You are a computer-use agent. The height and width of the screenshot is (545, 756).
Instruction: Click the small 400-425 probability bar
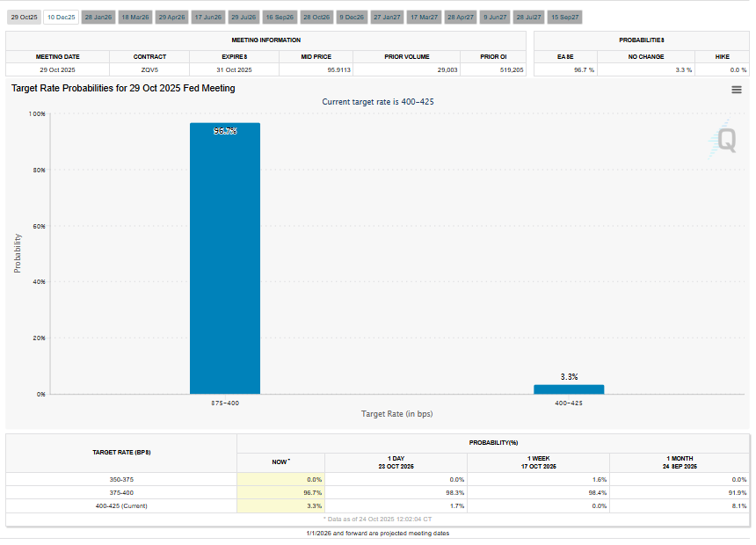[x=569, y=389]
